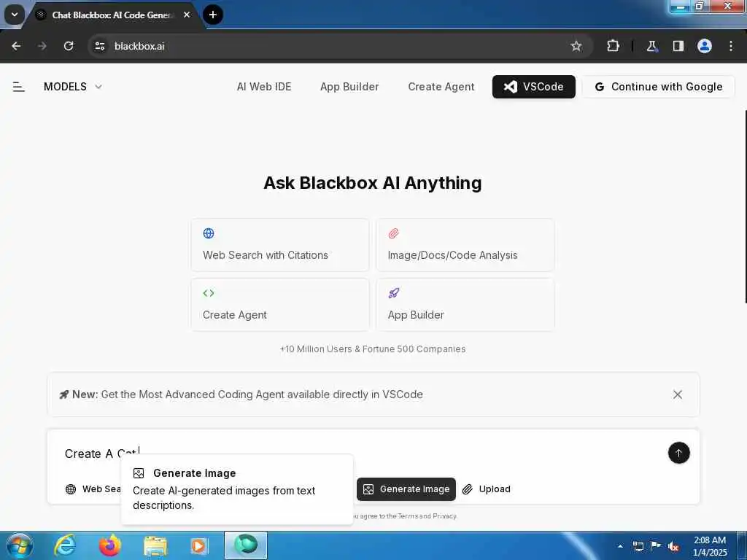
Task: Select the Chat Blackbox tab
Action: point(112,15)
